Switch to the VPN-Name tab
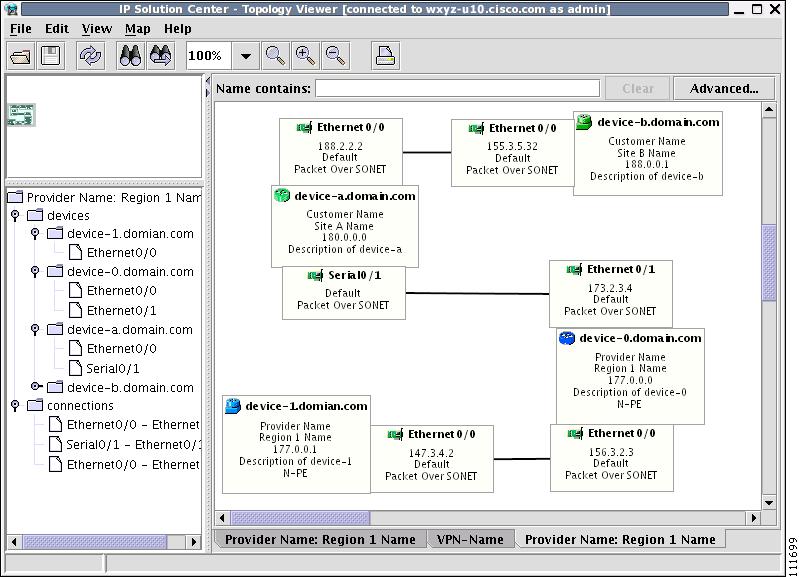Screen dimensions: 799x577 tap(470, 539)
